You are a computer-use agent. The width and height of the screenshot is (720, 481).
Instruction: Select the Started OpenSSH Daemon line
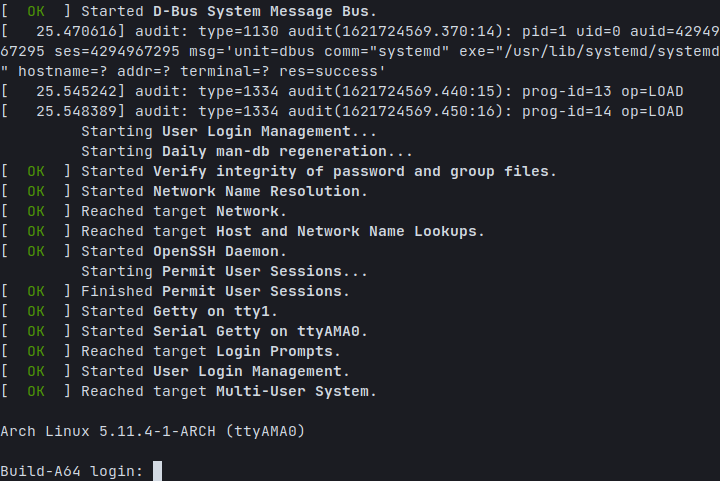144,252
